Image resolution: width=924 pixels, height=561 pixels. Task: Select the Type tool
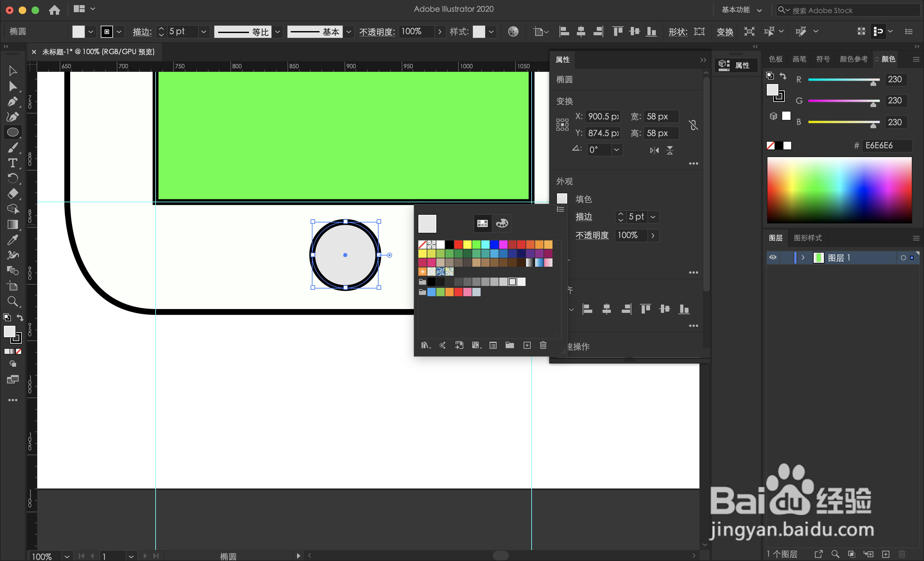click(x=13, y=163)
